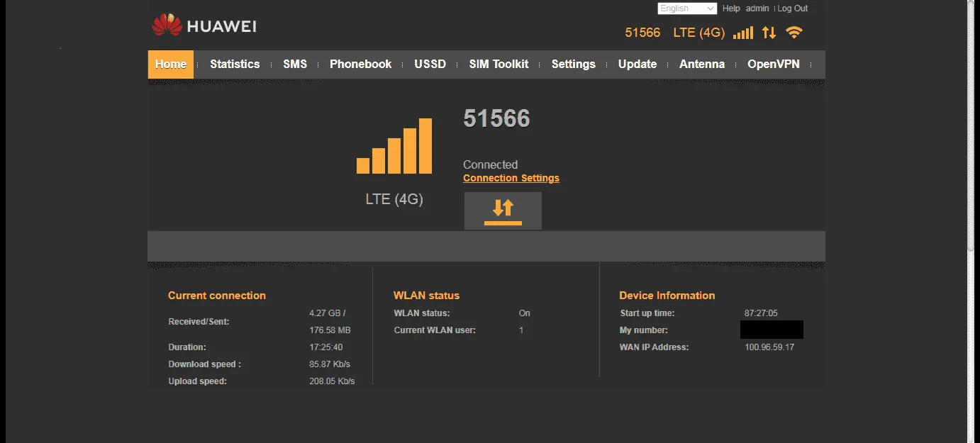Click the large signal bars graphic
Image resolution: width=980 pixels, height=443 pixels.
[394, 146]
